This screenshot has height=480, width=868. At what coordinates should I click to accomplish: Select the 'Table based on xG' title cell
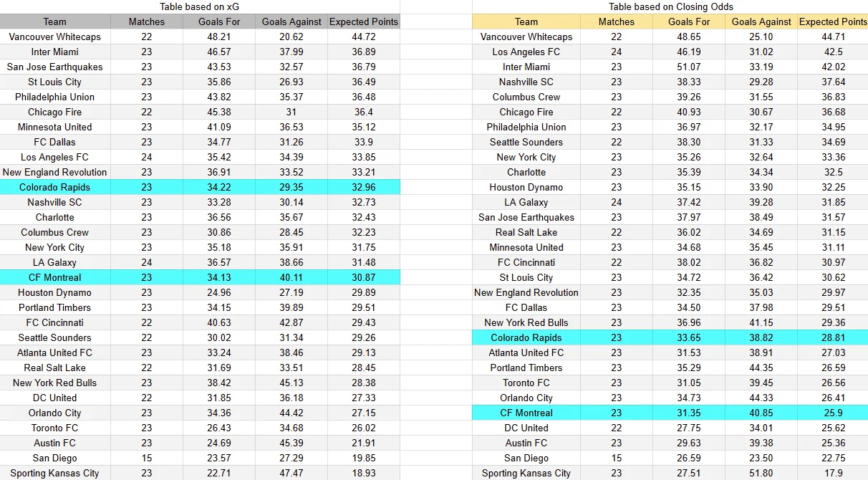coord(199,6)
